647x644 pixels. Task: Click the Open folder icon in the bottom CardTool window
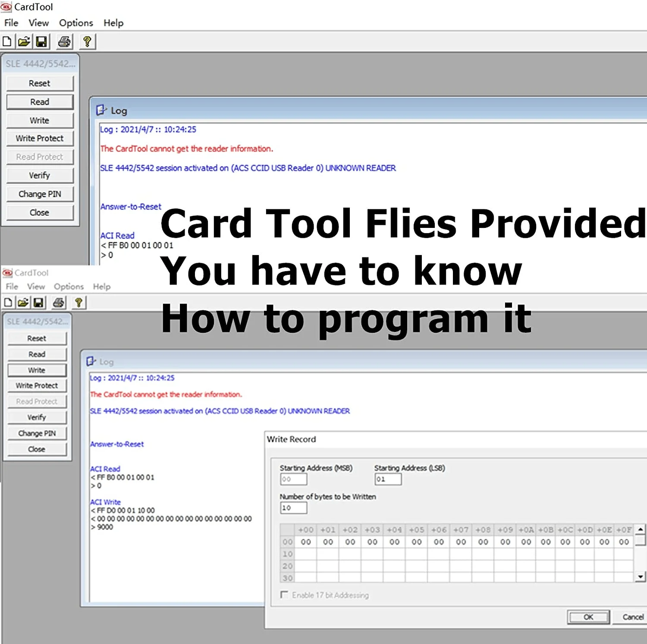23,302
